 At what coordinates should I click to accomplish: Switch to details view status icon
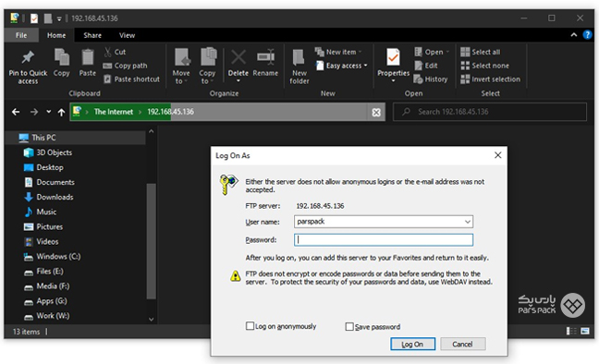pyautogui.click(x=571, y=331)
